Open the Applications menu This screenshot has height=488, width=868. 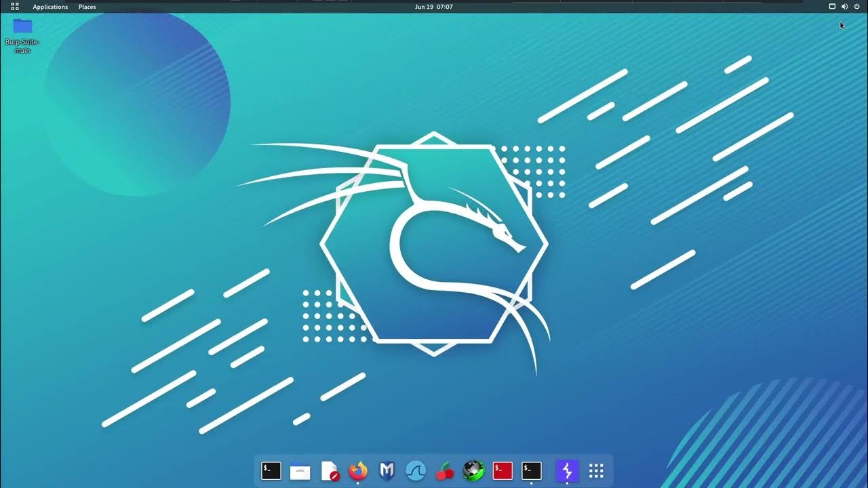[50, 7]
